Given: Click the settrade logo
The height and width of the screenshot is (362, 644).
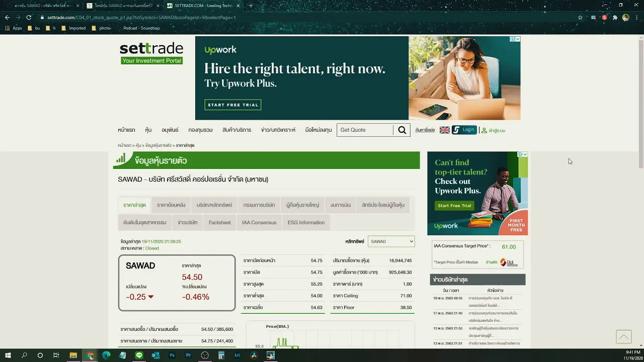Looking at the screenshot, I should click(x=151, y=53).
